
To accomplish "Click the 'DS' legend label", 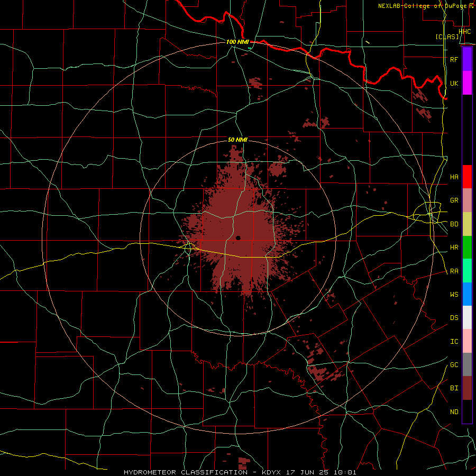I will tap(454, 318).
